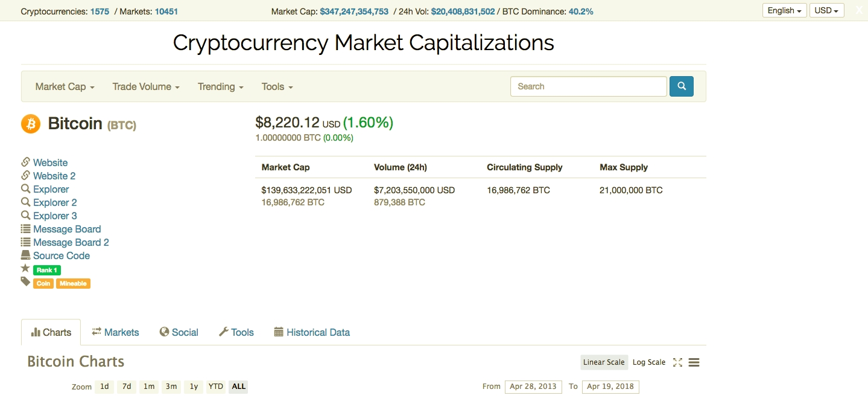The width and height of the screenshot is (868, 398).
Task: Switch to the Markets tab
Action: pos(115,332)
